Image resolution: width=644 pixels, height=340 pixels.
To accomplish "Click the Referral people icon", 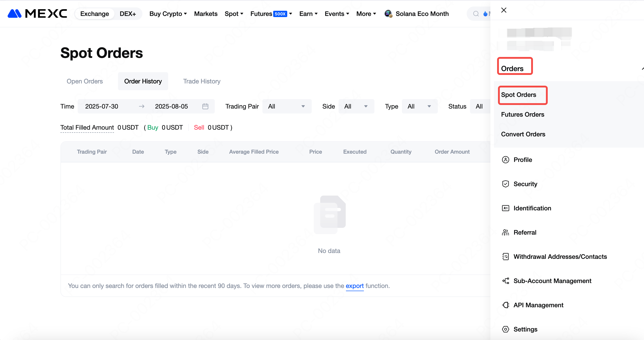I will [505, 232].
